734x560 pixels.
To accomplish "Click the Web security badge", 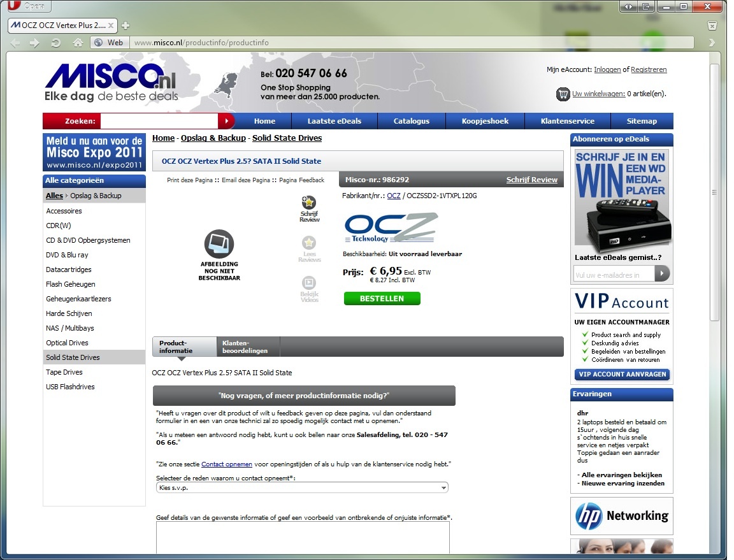I will pyautogui.click(x=110, y=43).
